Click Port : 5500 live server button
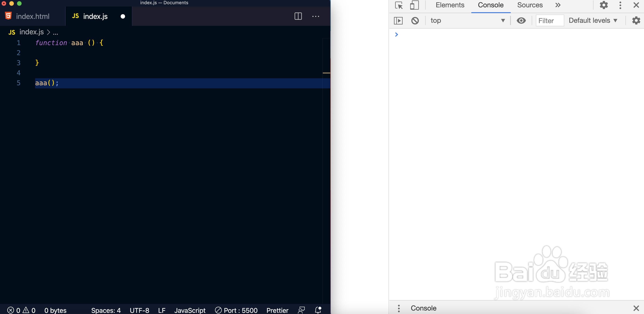This screenshot has width=644, height=314. (x=236, y=310)
